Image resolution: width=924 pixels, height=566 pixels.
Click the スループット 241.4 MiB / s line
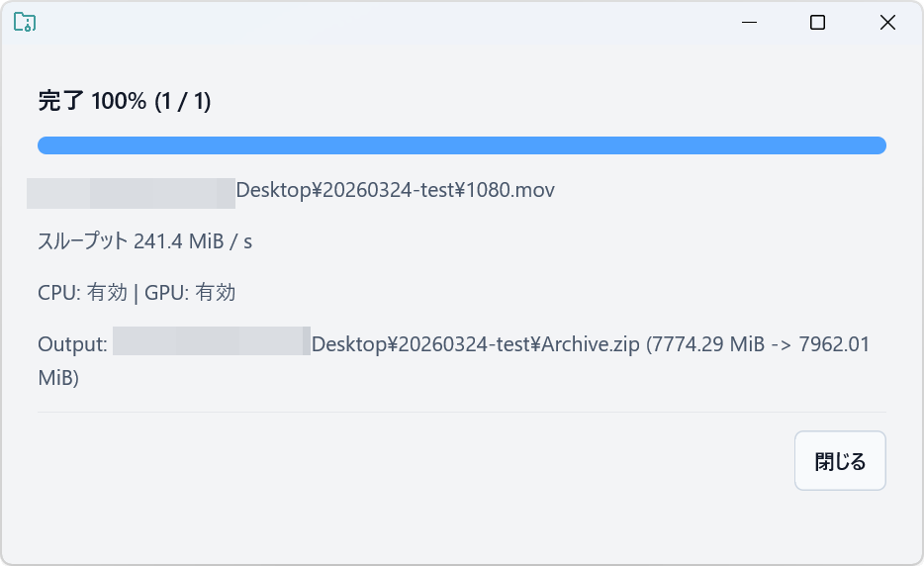coord(144,240)
